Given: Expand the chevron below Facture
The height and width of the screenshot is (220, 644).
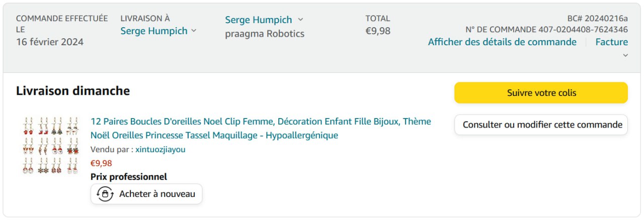Looking at the screenshot, I should tap(625, 55).
